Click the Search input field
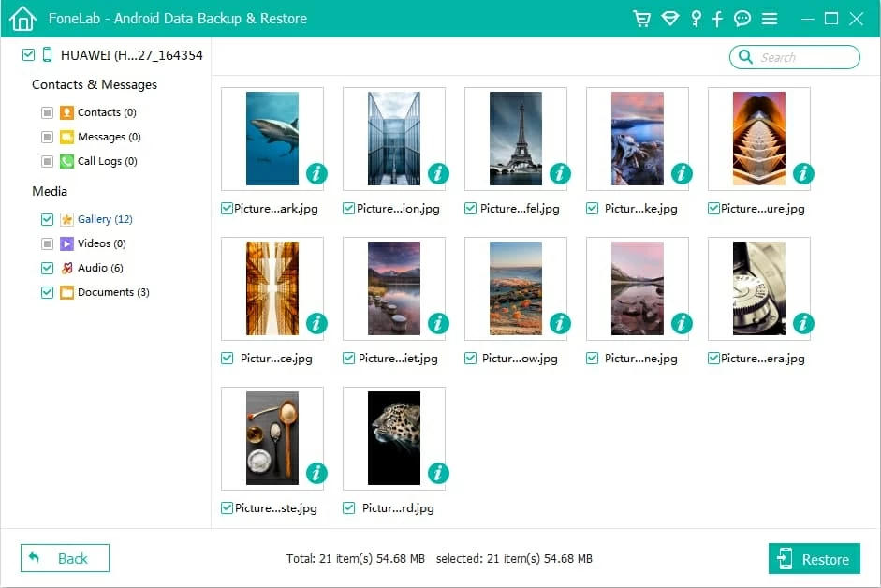The width and height of the screenshot is (881, 588). pyautogui.click(x=803, y=57)
